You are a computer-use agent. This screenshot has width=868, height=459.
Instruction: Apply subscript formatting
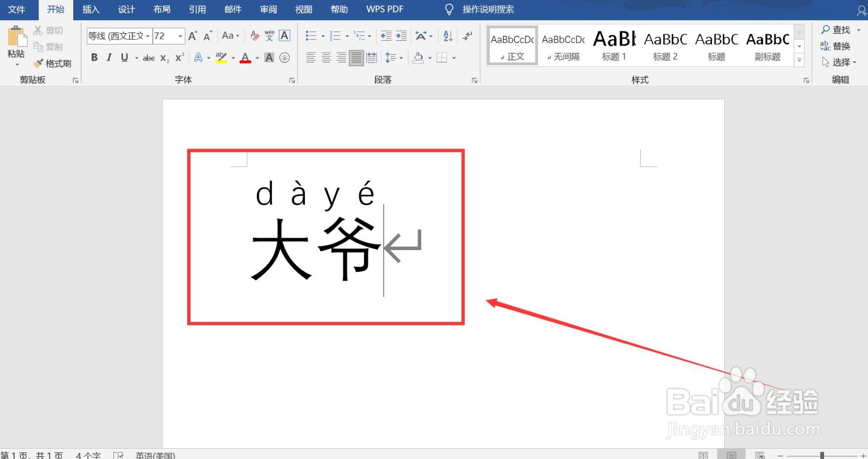click(164, 58)
